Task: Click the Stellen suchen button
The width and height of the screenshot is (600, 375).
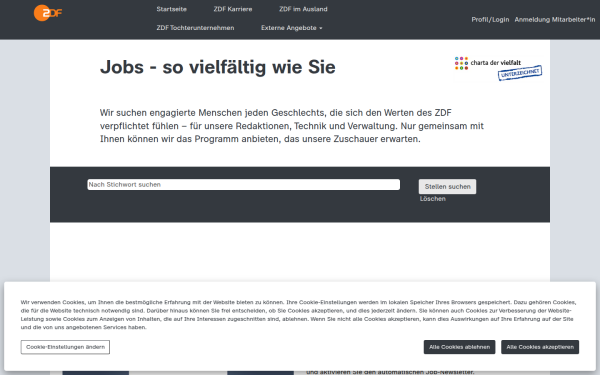Action: 447,187
